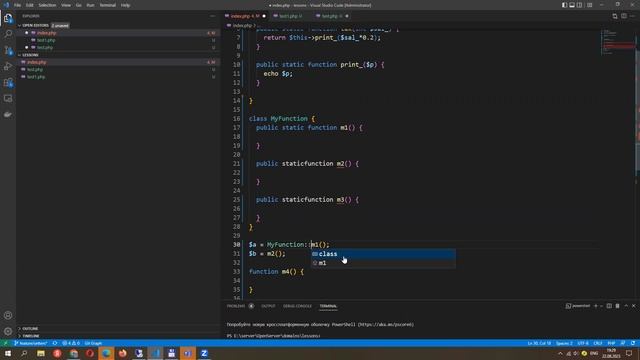This screenshot has width=640, height=360.
Task: Maximize the terminal panel with chevron up
Action: (626, 306)
